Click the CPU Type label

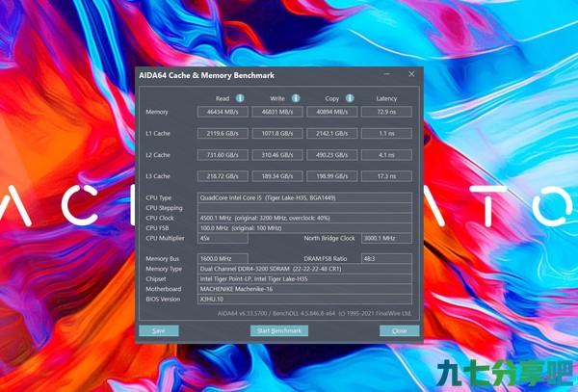tap(159, 197)
